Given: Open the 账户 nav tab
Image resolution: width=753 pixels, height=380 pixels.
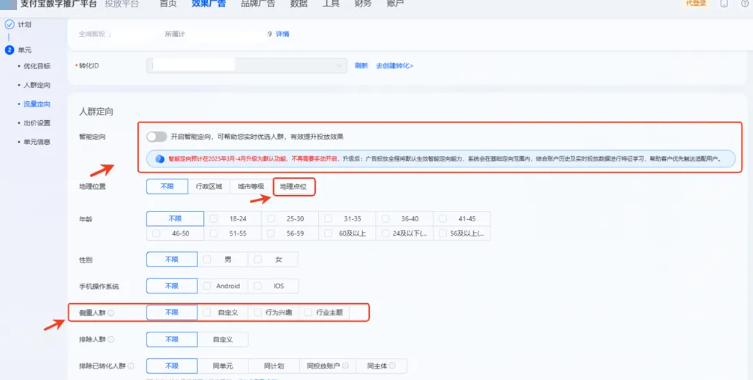Looking at the screenshot, I should 395,3.
